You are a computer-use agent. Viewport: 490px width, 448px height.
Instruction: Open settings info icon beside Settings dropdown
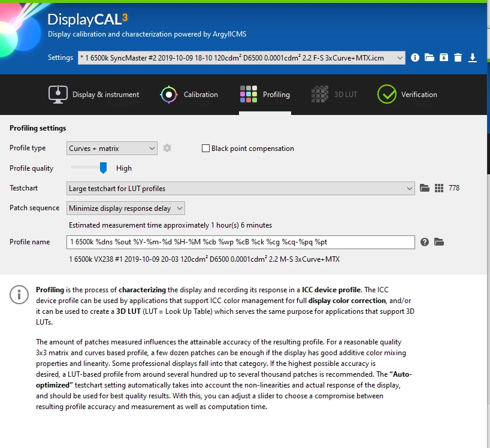click(x=415, y=57)
